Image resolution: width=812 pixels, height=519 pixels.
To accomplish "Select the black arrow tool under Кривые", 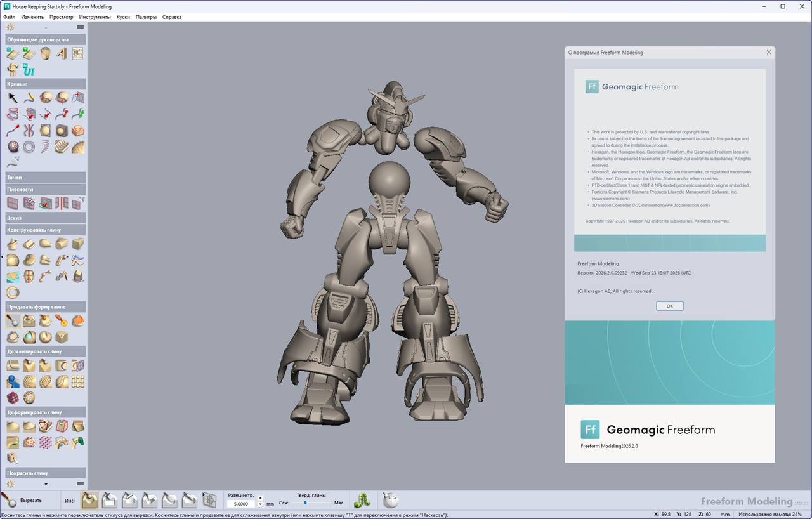I will pyautogui.click(x=13, y=98).
